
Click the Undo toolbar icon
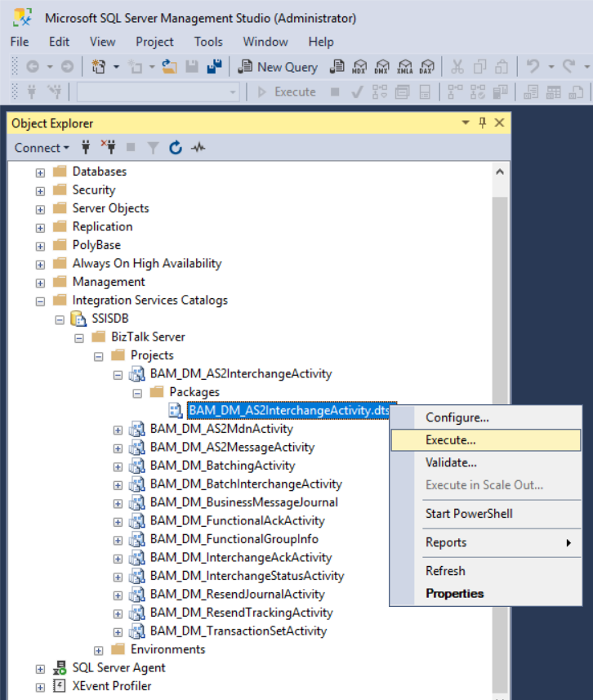[533, 67]
